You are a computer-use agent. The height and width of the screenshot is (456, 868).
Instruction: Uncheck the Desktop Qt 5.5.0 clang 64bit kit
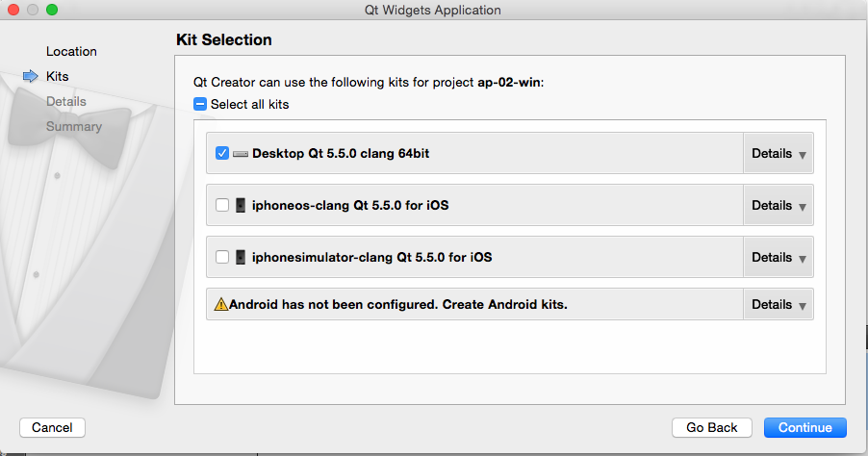[222, 153]
